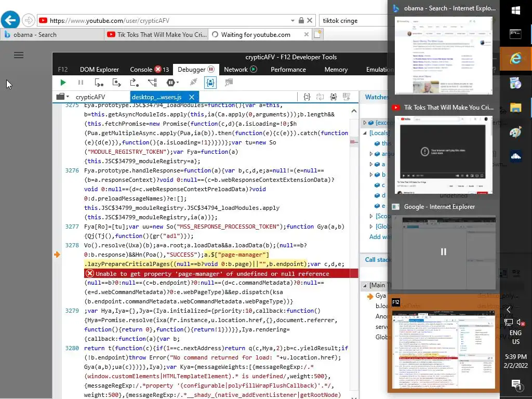Screen dimensions: 532x399
Task: Expand the arguments variable in Locals
Action: pyautogui.click(x=371, y=154)
